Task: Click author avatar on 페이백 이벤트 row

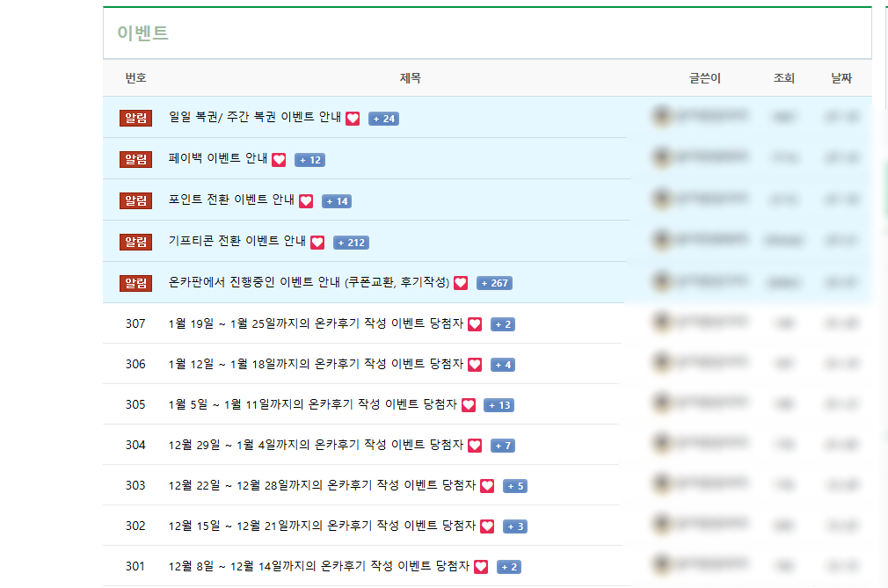Action: pyautogui.click(x=661, y=157)
